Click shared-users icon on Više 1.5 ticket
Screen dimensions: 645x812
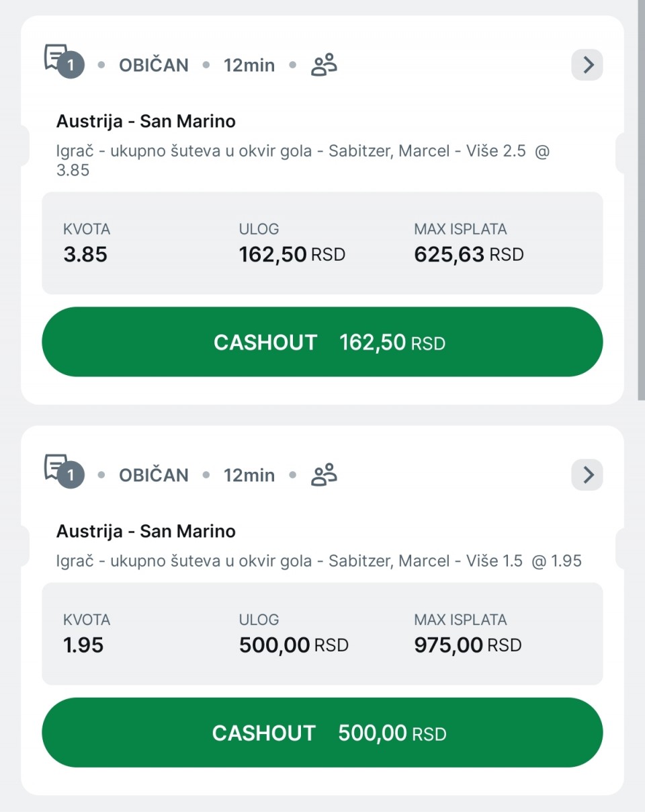click(x=324, y=475)
